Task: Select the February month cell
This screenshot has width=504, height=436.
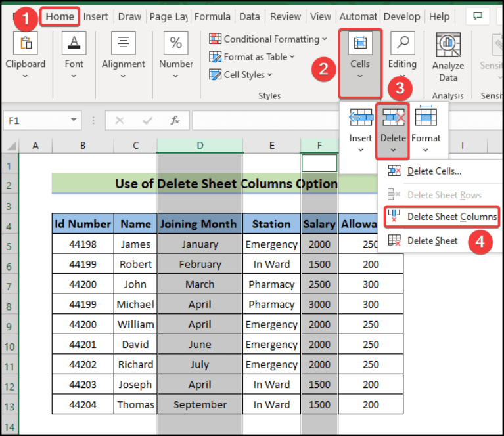Action: pyautogui.click(x=199, y=264)
